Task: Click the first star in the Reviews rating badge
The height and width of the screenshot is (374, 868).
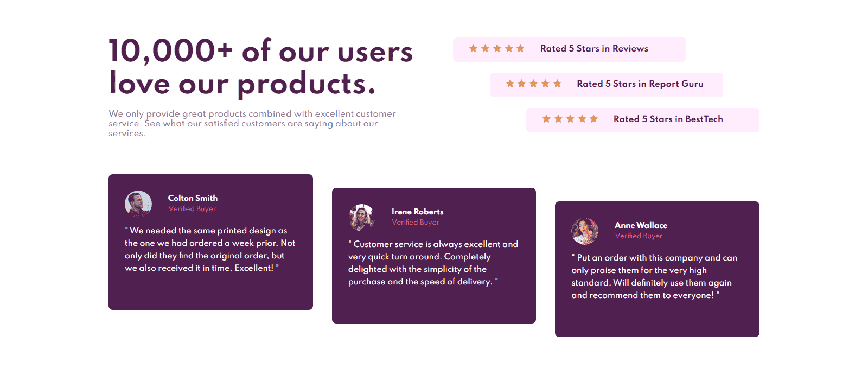Action: (x=473, y=48)
